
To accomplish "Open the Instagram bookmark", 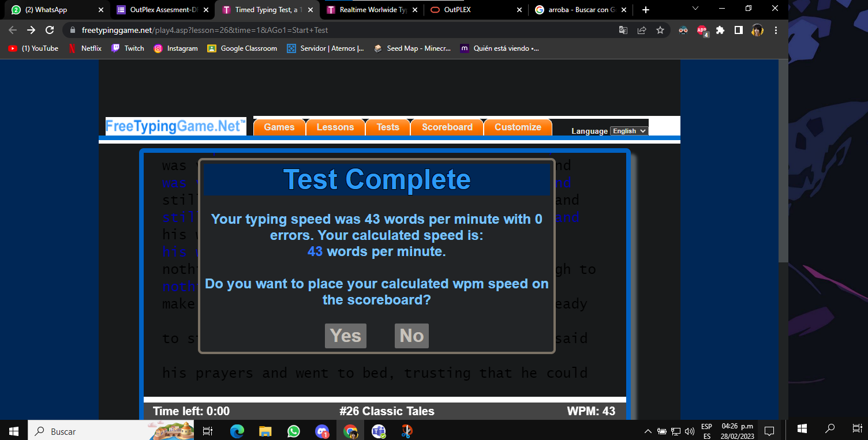I will [x=176, y=48].
